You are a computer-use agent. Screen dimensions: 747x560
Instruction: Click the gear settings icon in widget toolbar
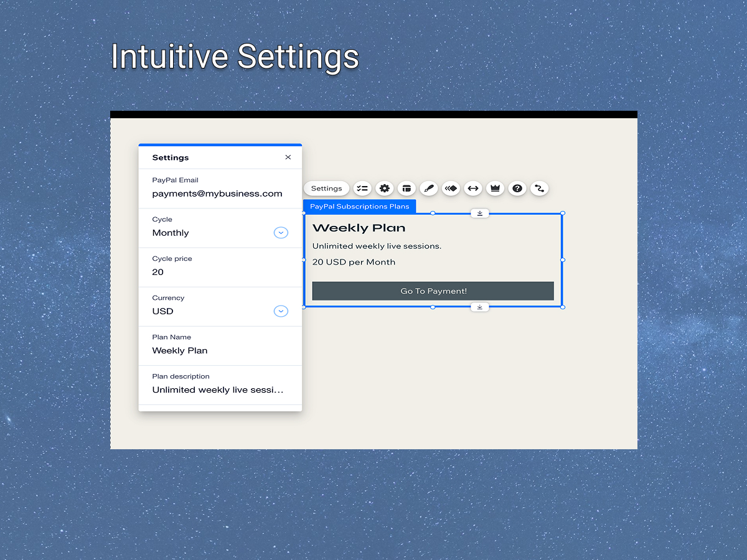385,189
